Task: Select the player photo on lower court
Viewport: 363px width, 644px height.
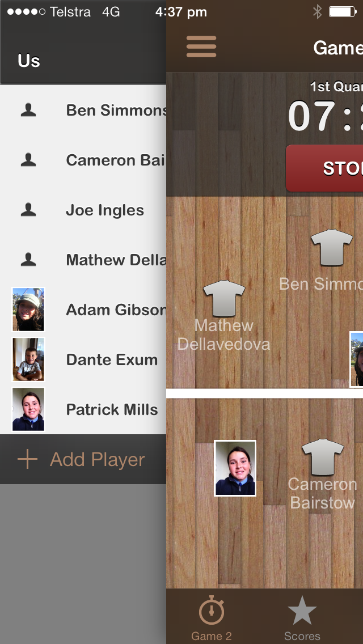Action: click(235, 468)
